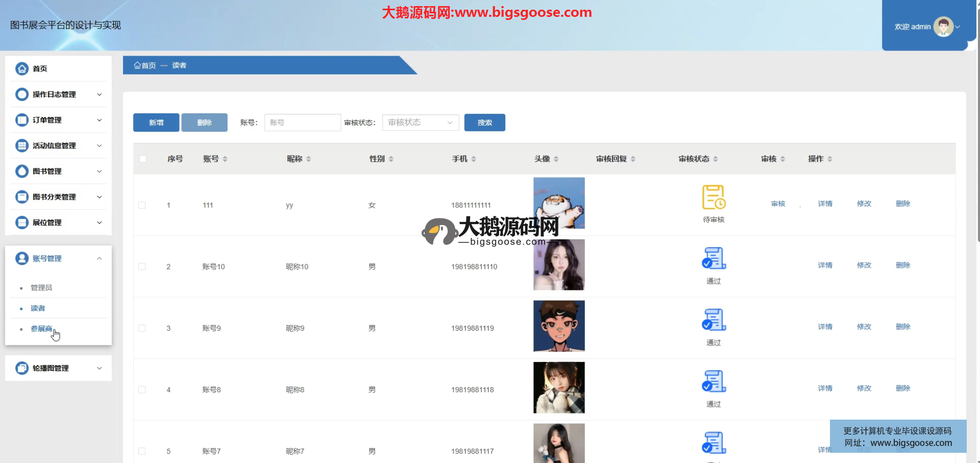Image resolution: width=980 pixels, height=463 pixels.
Task: Click the 待审核 status icon in row 1
Action: pos(714,198)
